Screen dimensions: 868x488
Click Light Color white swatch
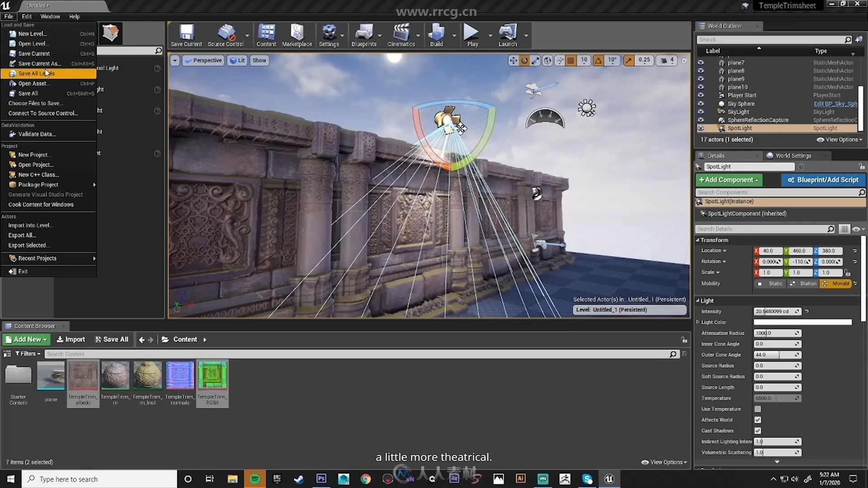(802, 322)
